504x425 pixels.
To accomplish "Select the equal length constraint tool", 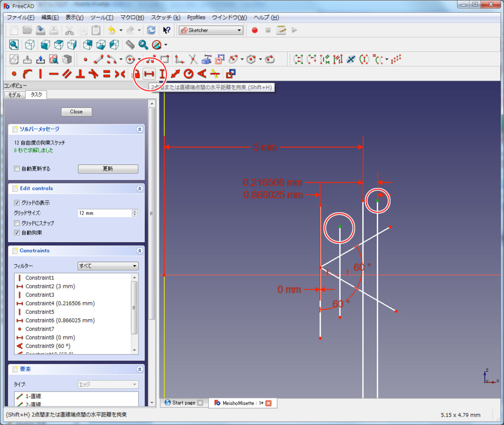I will (x=106, y=74).
